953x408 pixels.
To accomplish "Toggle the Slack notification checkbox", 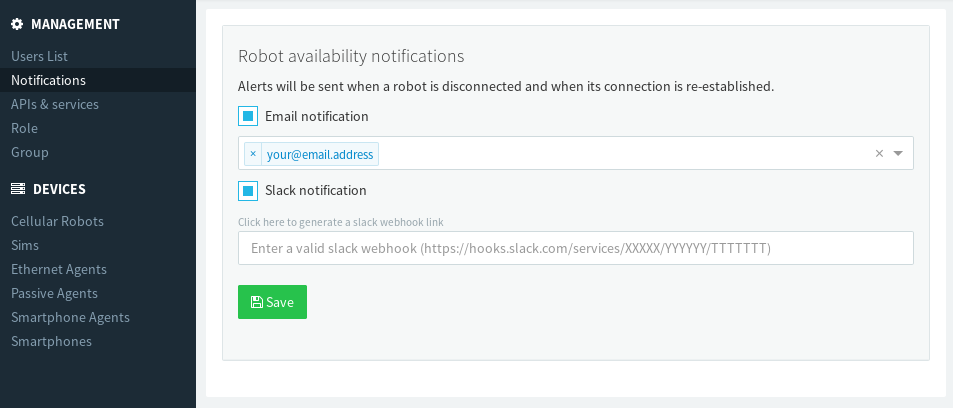I will (x=248, y=191).
